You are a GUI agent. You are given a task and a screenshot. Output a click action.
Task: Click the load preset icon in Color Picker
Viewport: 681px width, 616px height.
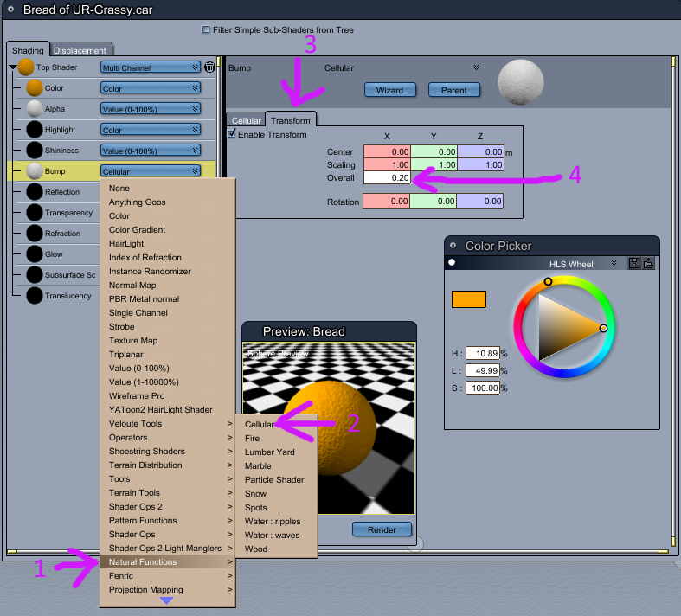(648, 263)
